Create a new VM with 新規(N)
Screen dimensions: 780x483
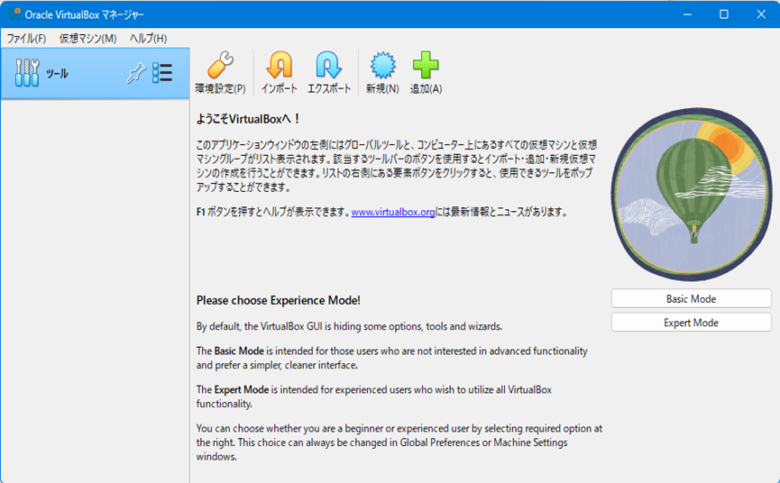click(x=383, y=73)
